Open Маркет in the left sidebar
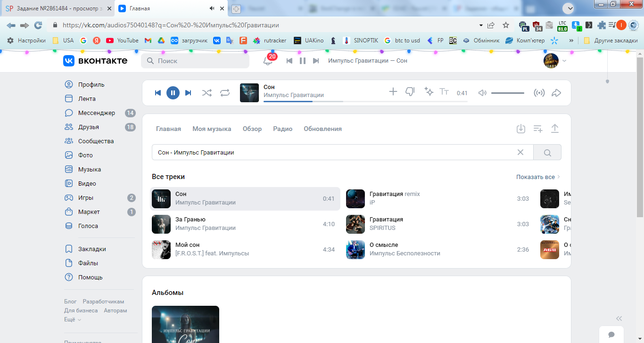 (x=99, y=212)
